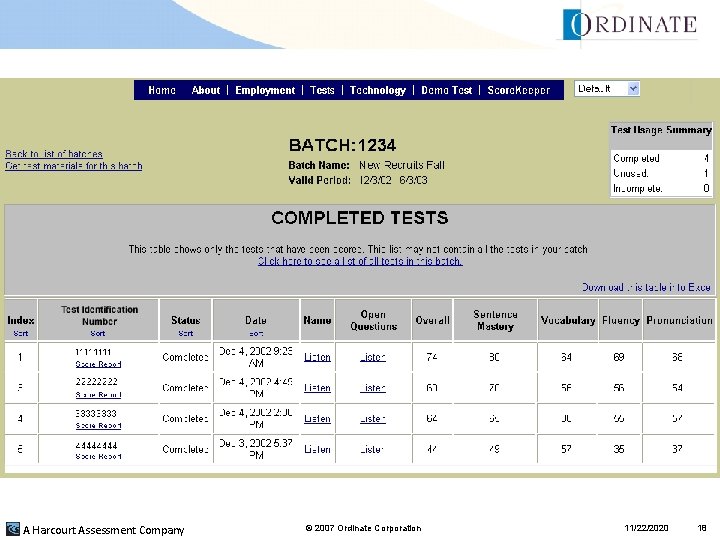This screenshot has width=720, height=540.
Task: Open Score Report for test 33333333
Action: pos(98,426)
